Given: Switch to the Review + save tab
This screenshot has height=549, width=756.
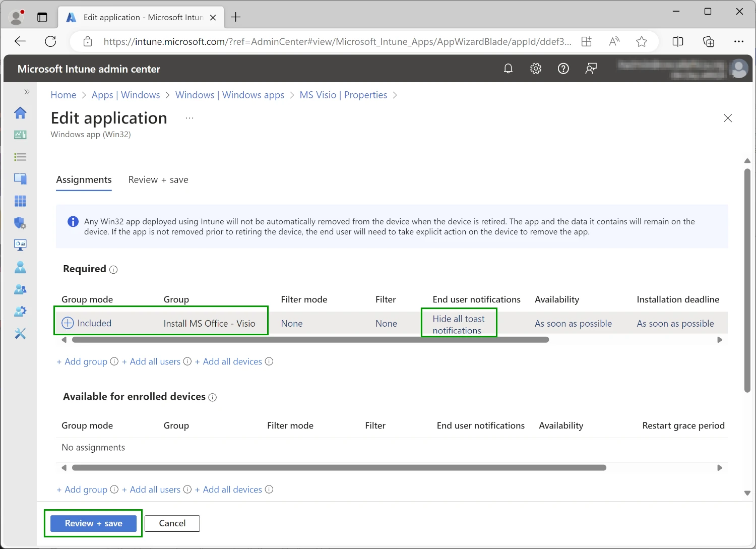Looking at the screenshot, I should [x=158, y=180].
